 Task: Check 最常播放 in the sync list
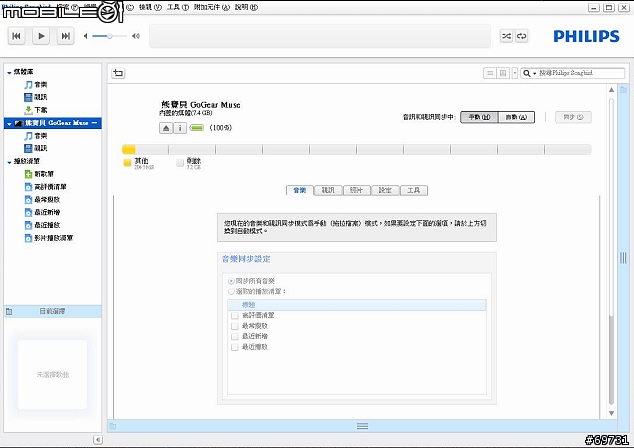(x=235, y=326)
